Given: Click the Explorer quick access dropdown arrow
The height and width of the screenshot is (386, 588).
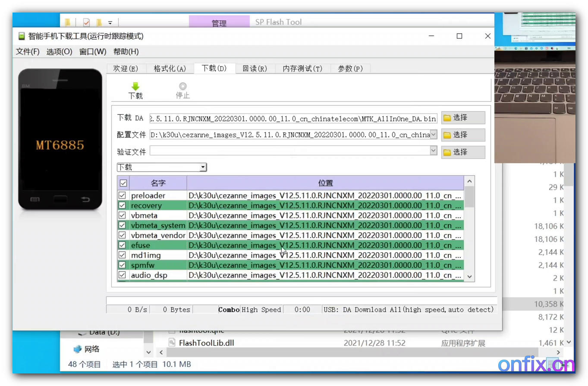Looking at the screenshot, I should 110,22.
